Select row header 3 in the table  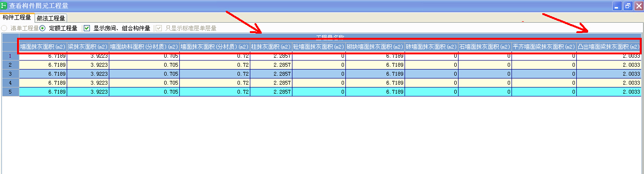10,74
